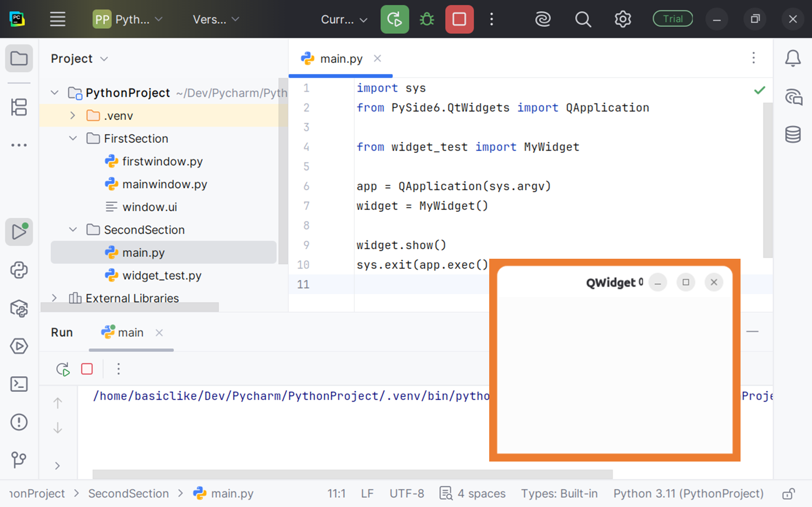Open the AI Assistant swirl icon in toolbar
This screenshot has height=507, width=812.
point(543,19)
